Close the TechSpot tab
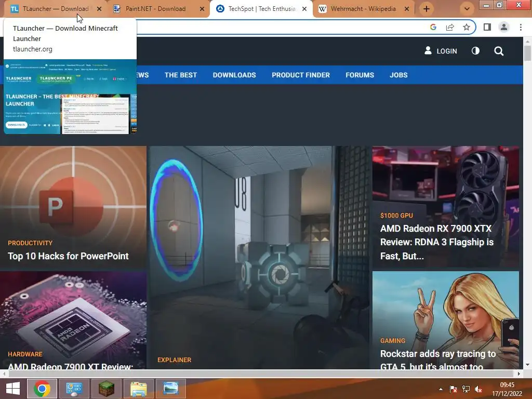The height and width of the screenshot is (399, 532). coord(304,9)
